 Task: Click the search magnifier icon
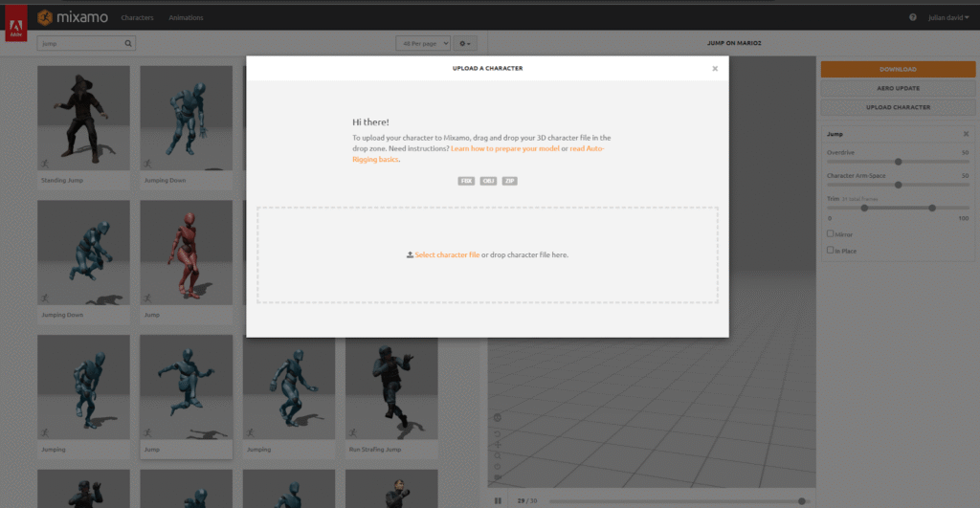128,43
